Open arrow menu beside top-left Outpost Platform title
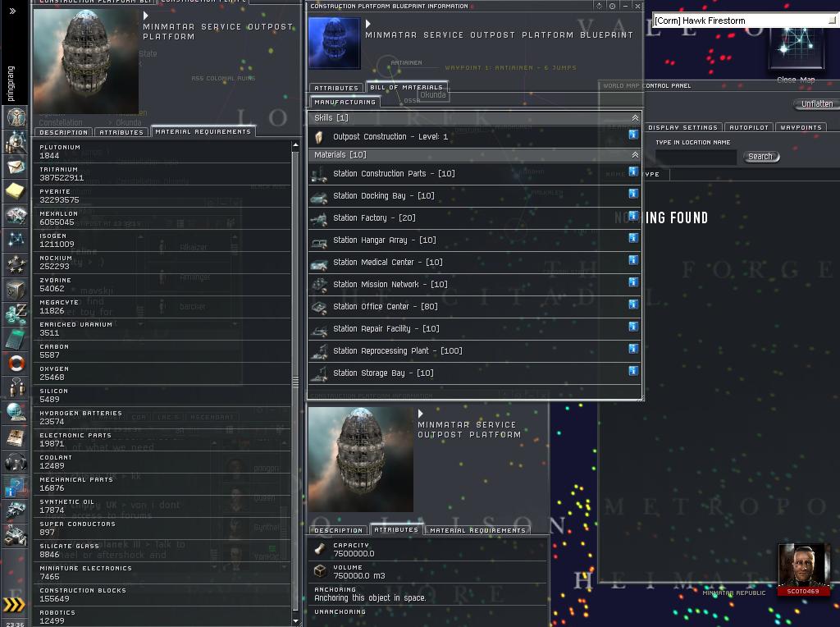The image size is (840, 627). click(x=146, y=16)
